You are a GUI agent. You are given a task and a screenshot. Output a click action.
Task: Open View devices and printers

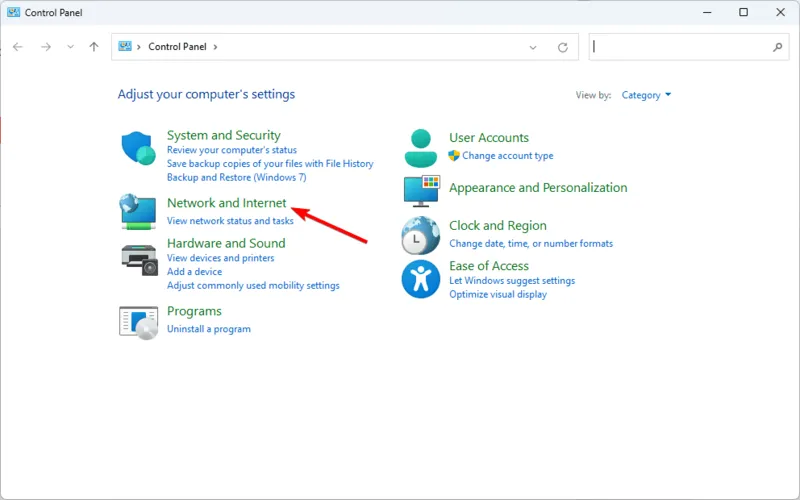point(220,258)
